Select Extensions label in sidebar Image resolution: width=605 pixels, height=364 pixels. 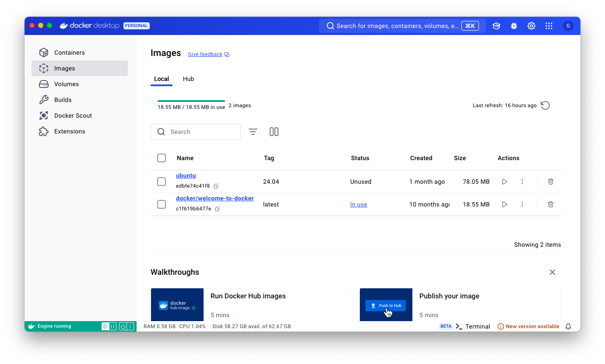[70, 131]
